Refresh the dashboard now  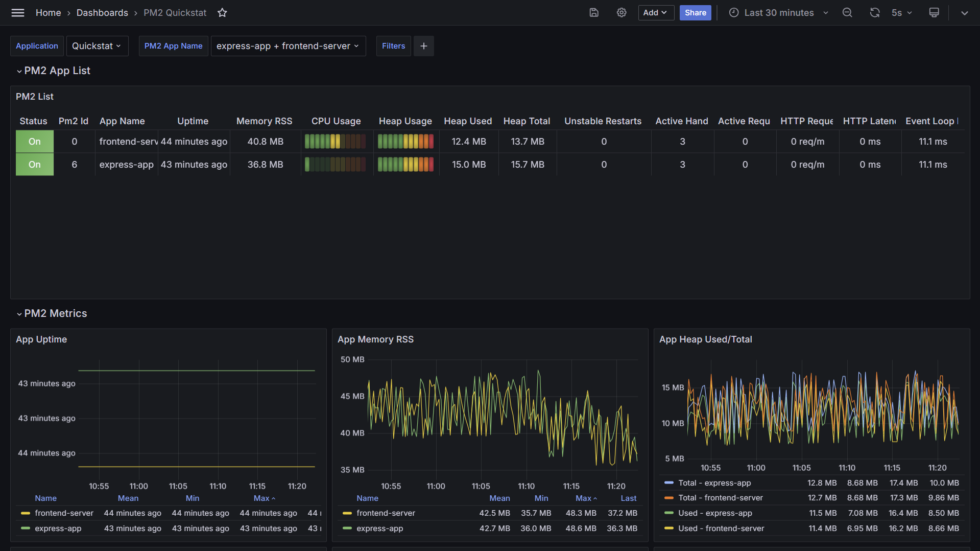[875, 13]
